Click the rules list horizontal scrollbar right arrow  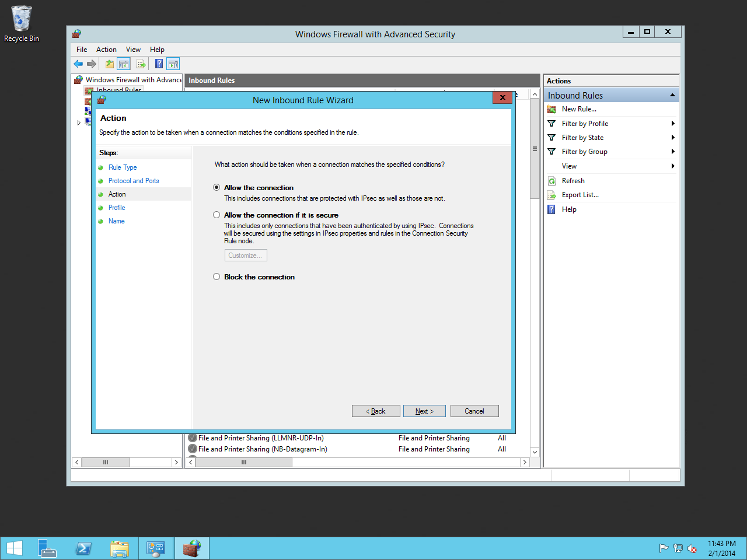[525, 462]
